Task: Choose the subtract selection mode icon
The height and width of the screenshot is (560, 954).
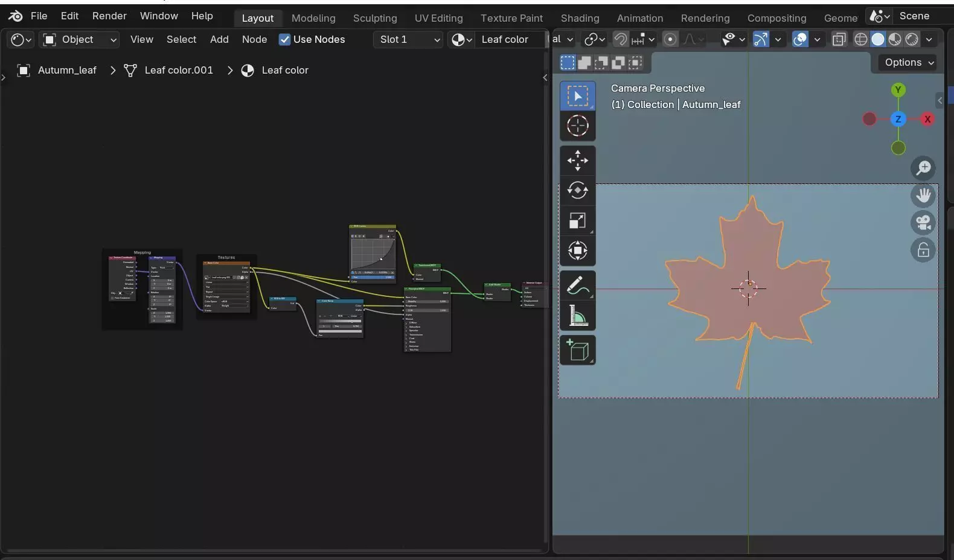Action: click(x=601, y=63)
